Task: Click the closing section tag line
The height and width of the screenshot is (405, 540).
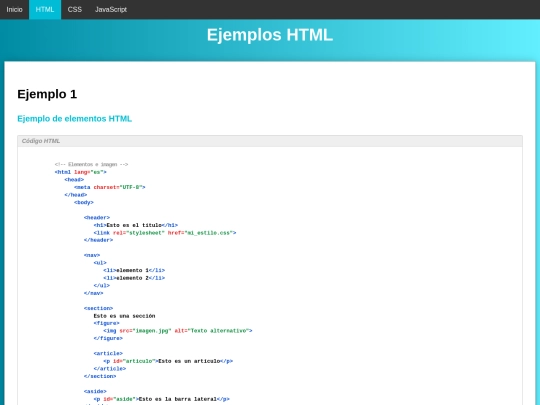Action: [x=100, y=376]
